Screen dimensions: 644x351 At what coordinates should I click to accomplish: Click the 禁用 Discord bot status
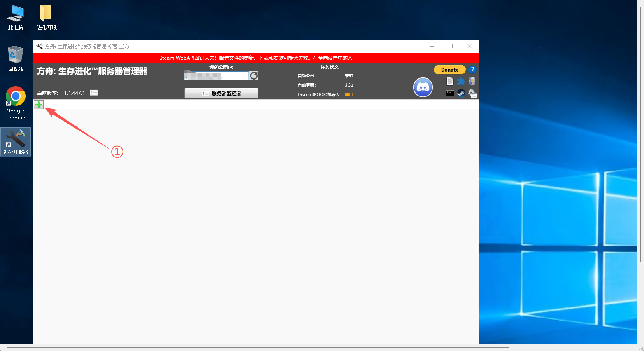pos(349,95)
